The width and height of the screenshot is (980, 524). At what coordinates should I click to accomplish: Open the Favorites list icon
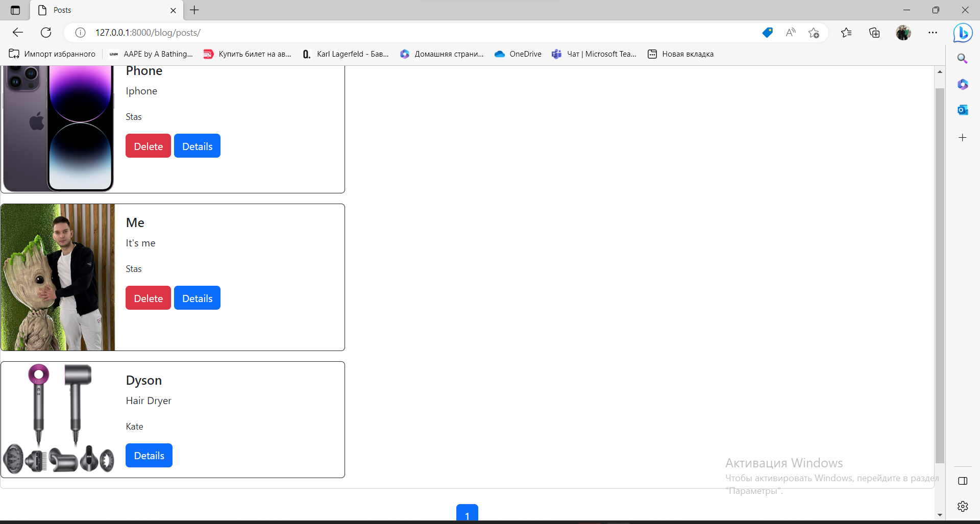(x=846, y=33)
